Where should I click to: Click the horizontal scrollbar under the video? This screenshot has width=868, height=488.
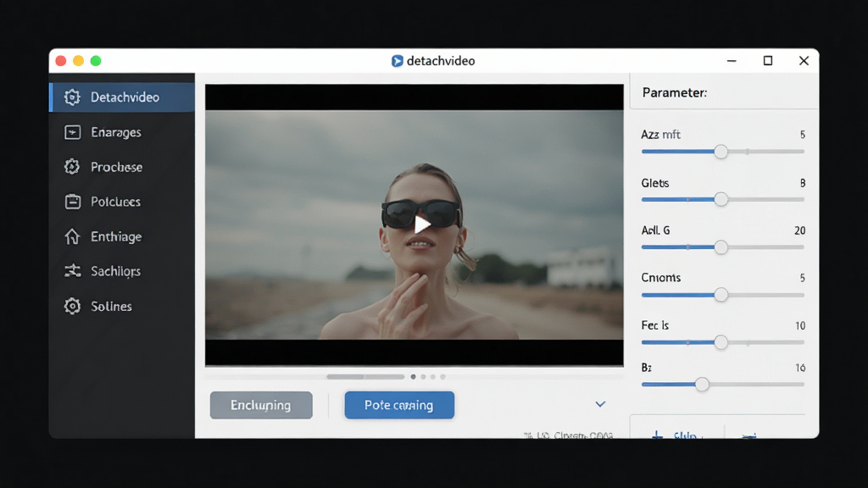click(x=365, y=377)
